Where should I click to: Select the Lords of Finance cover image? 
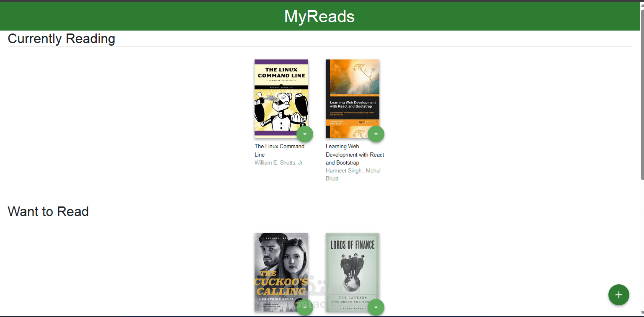point(353,272)
